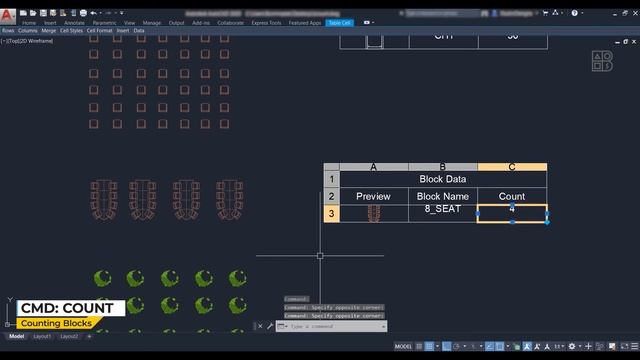Expand the quick access toolbar customize dropdown
The height and width of the screenshot is (360, 640).
click(122, 13)
